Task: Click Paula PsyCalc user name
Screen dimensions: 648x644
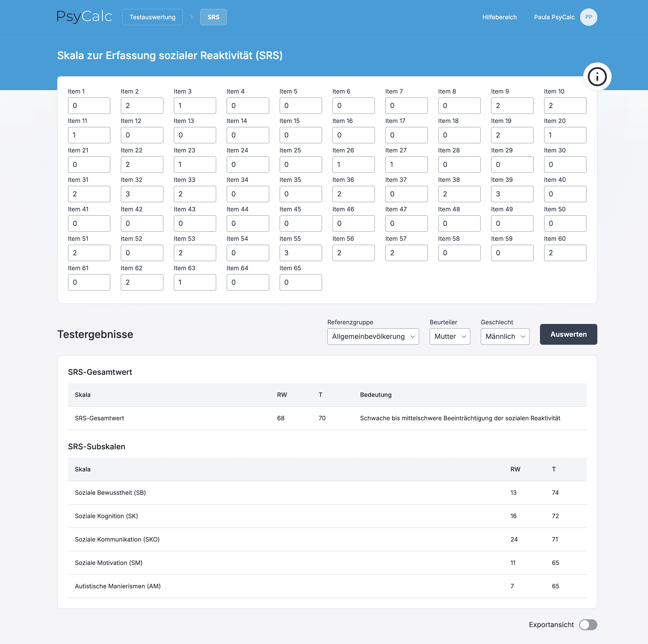Action: (x=554, y=17)
